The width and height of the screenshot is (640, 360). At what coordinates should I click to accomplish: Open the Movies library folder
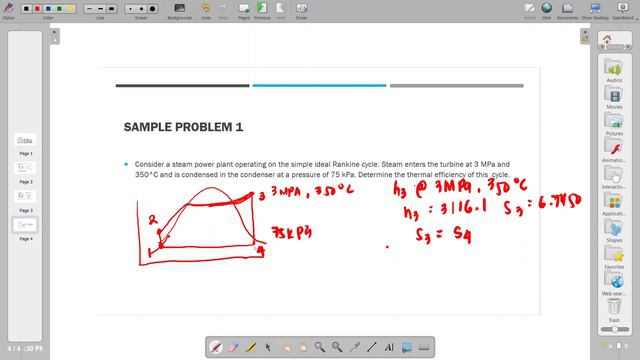pyautogui.click(x=614, y=98)
